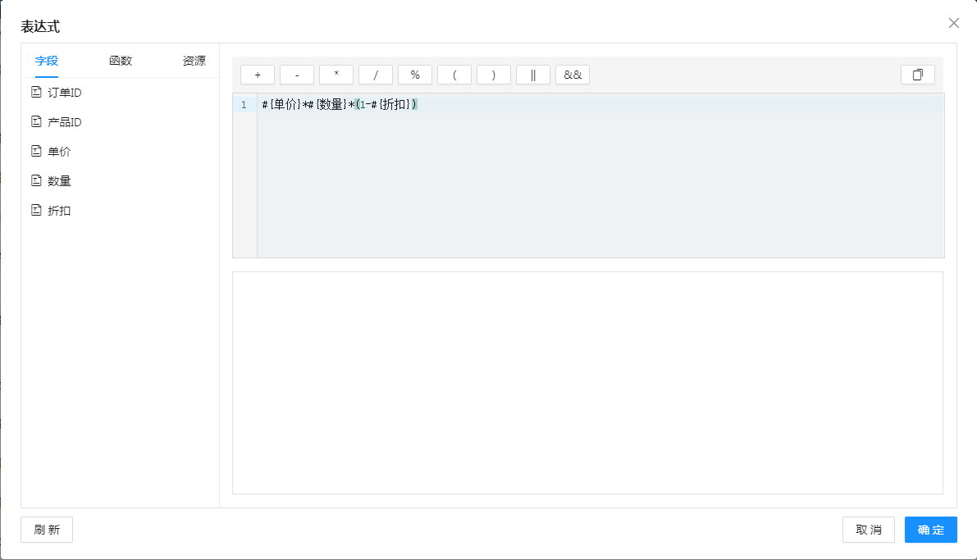Click the icon beside 订单ID field
Viewport: 977px width, 560px height.
36,93
